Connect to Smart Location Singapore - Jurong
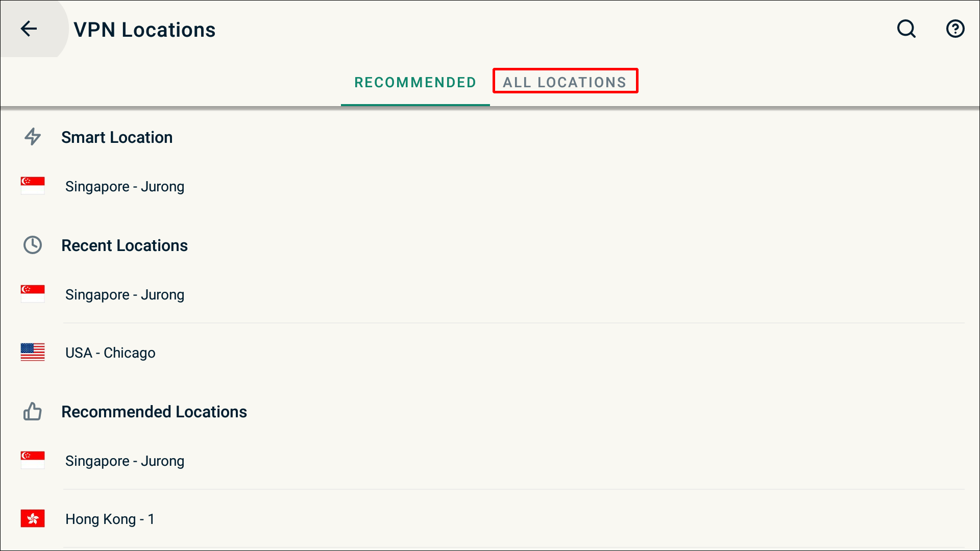The height and width of the screenshot is (551, 980). [125, 187]
